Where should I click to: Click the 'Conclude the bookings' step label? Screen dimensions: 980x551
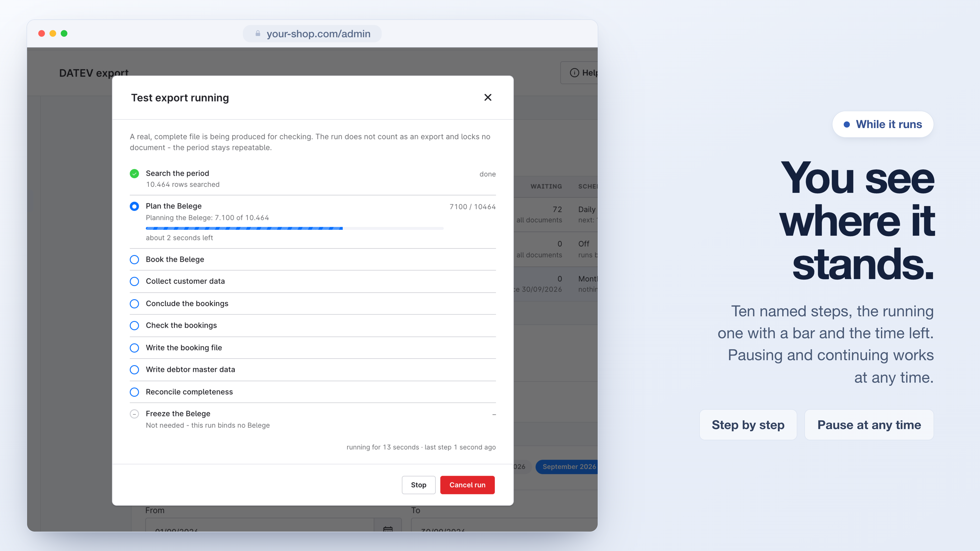pos(187,304)
